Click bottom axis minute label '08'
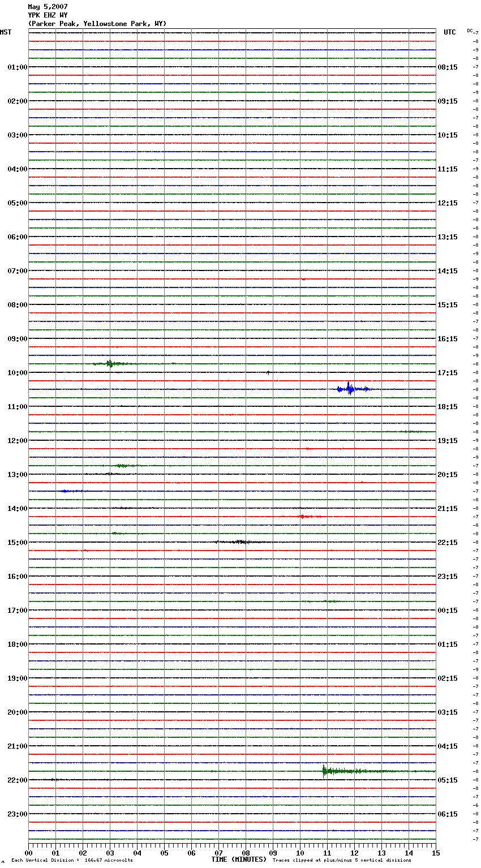The width and height of the screenshot is (481, 868). click(x=246, y=853)
